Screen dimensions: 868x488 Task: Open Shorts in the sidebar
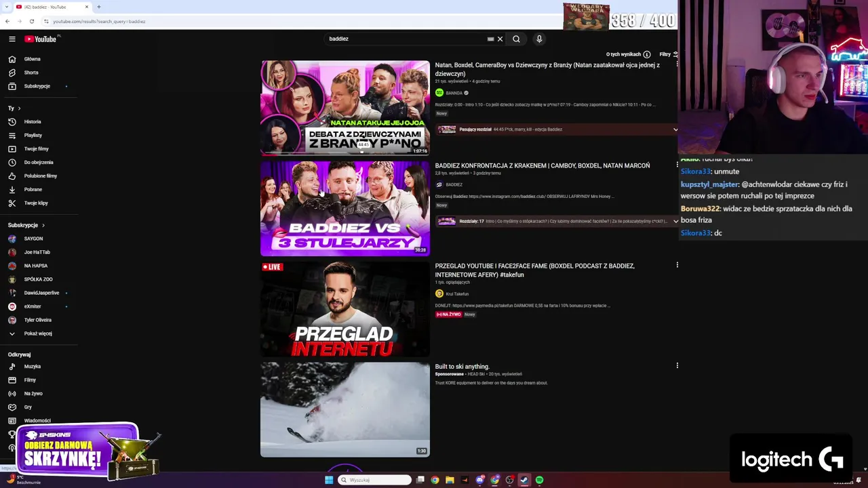pyautogui.click(x=31, y=73)
